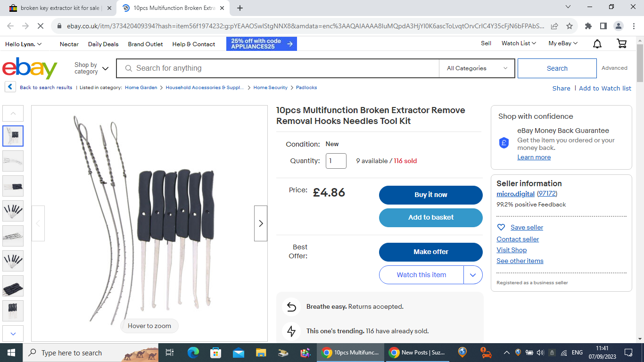Open the My eBay dropdown menu

[x=562, y=43]
